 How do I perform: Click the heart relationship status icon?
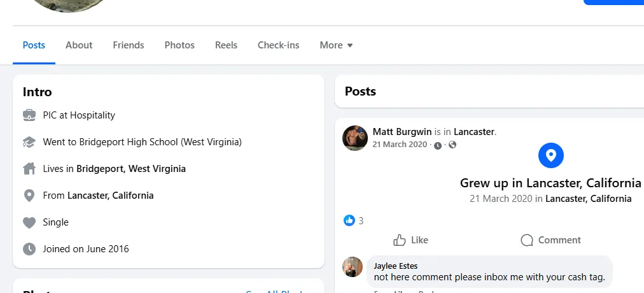coord(29,222)
